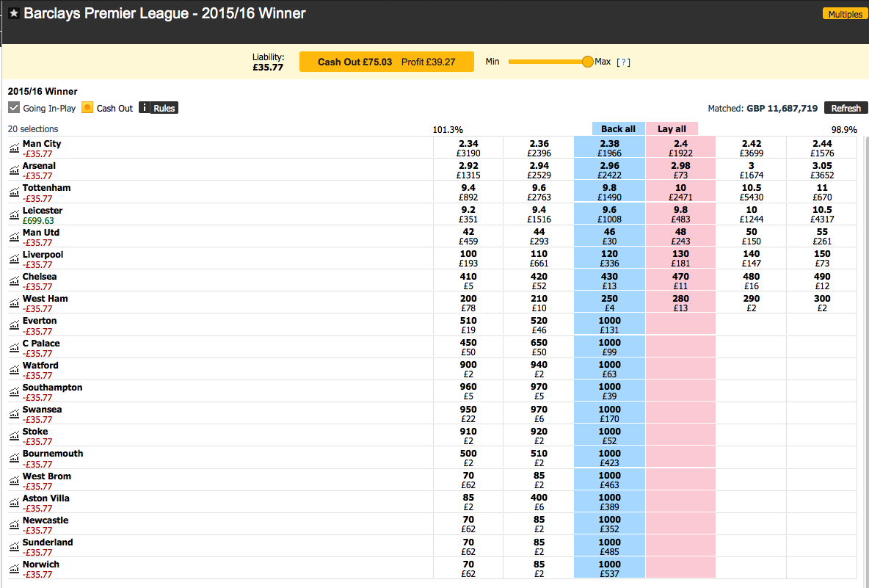Open the C Palace price chart icon
The image size is (869, 588).
[14, 347]
